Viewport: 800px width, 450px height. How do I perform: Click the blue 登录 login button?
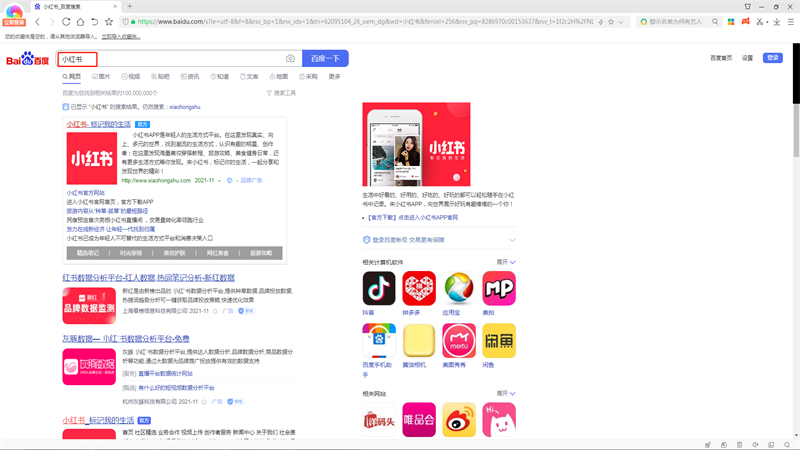[773, 58]
